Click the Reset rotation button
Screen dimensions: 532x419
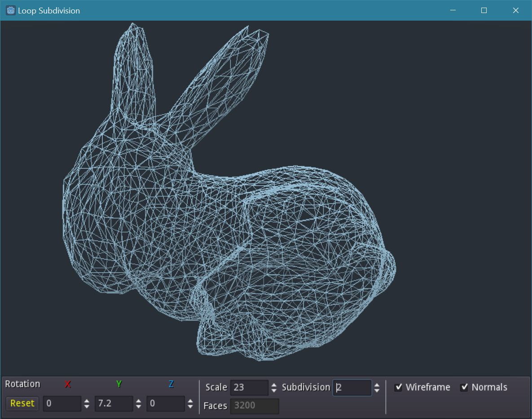pos(22,403)
